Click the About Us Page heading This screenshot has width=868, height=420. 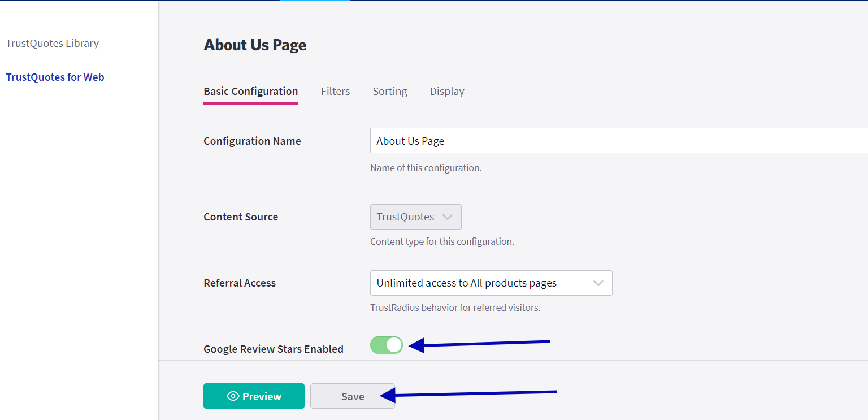tap(255, 45)
